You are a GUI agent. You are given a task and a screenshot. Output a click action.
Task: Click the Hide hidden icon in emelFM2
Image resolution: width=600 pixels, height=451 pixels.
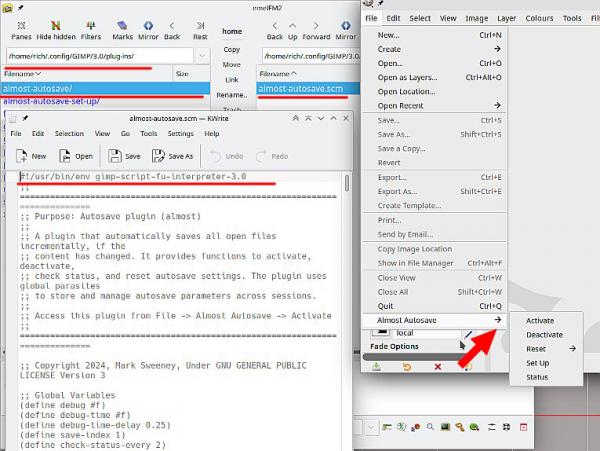click(x=56, y=26)
